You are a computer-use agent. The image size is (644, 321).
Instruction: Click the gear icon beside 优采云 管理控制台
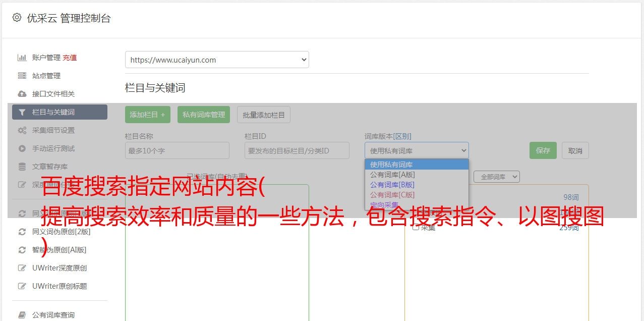[17, 18]
